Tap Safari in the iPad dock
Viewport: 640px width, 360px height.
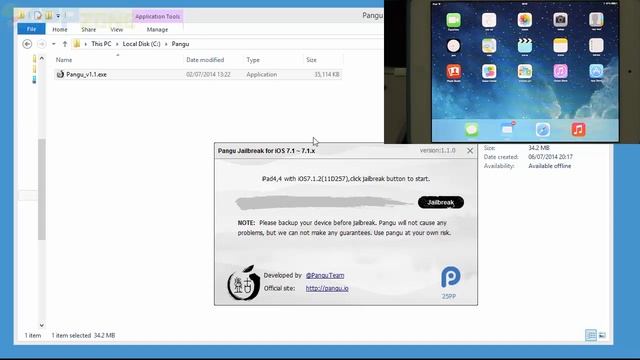[x=543, y=130]
